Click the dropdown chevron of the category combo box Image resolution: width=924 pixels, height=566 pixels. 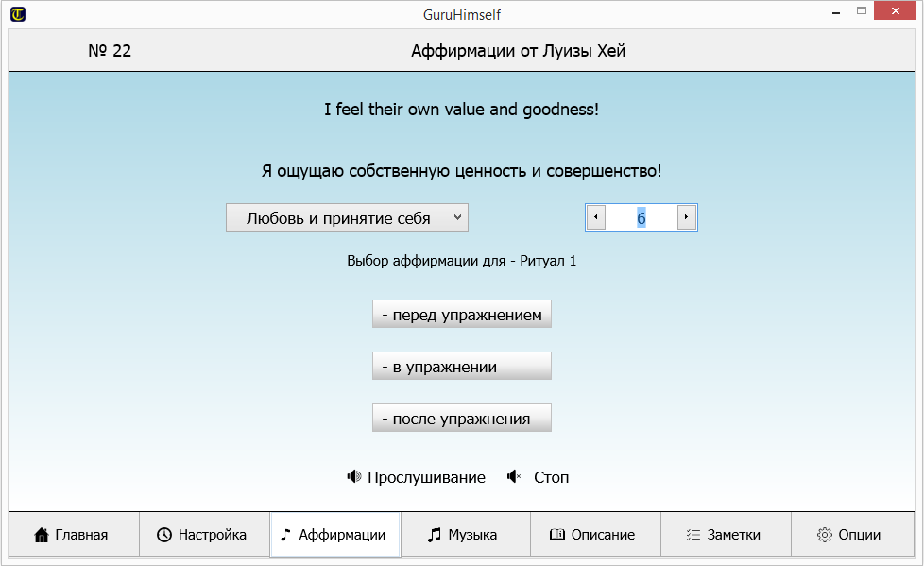point(457,217)
